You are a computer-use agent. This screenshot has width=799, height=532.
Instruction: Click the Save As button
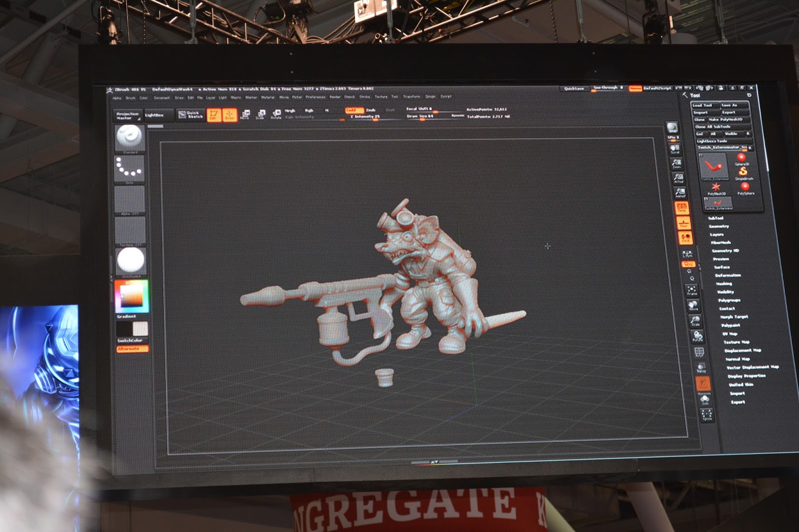point(734,105)
